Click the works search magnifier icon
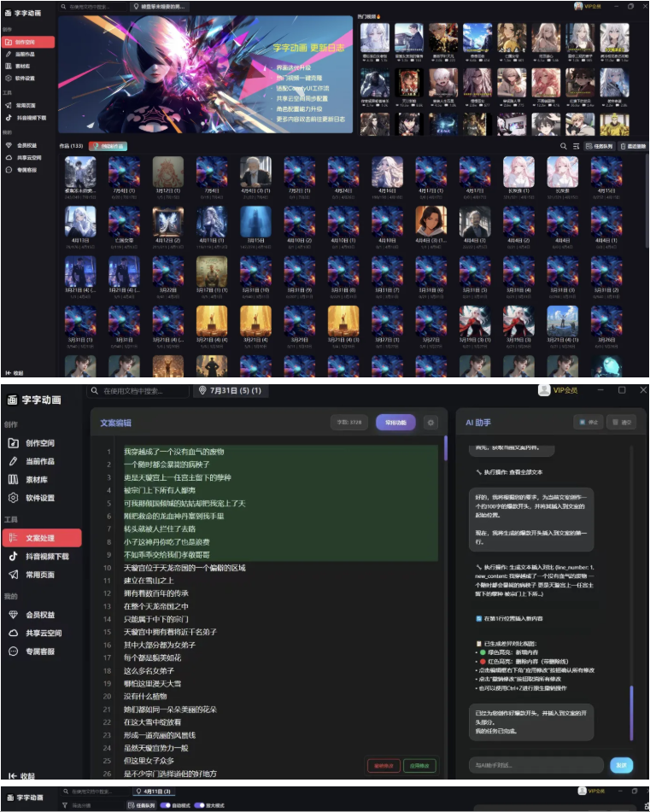 [563, 147]
